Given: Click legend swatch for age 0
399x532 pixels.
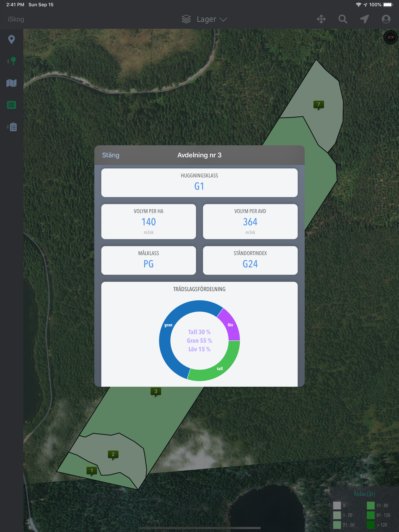Looking at the screenshot, I should [x=337, y=506].
